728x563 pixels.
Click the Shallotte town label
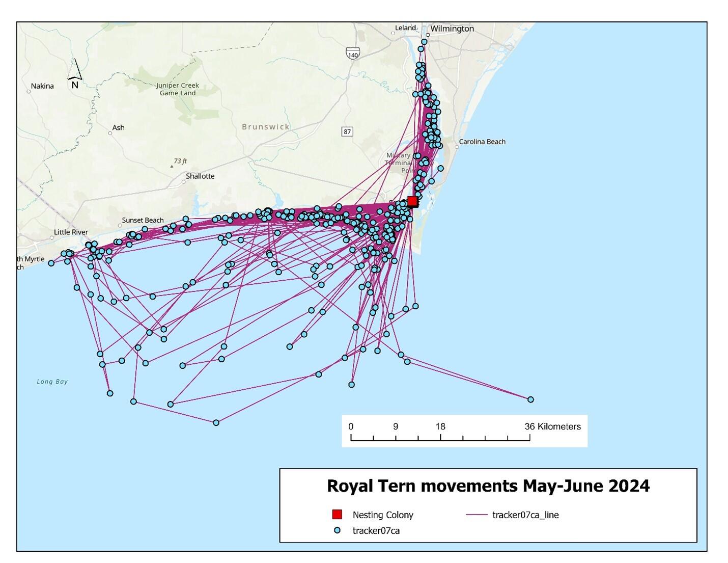pos(200,176)
